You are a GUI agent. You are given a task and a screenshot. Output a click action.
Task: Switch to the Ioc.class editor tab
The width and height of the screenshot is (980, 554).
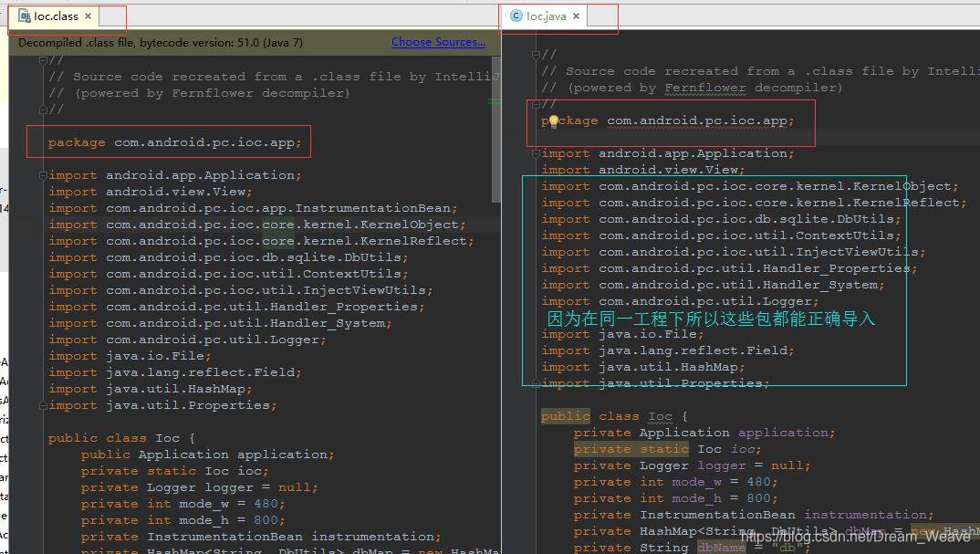tap(55, 16)
